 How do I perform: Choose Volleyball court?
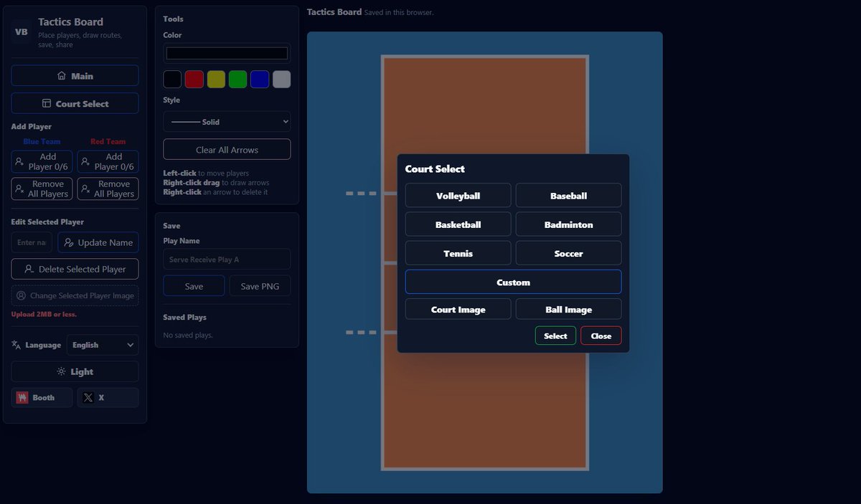[x=458, y=196]
